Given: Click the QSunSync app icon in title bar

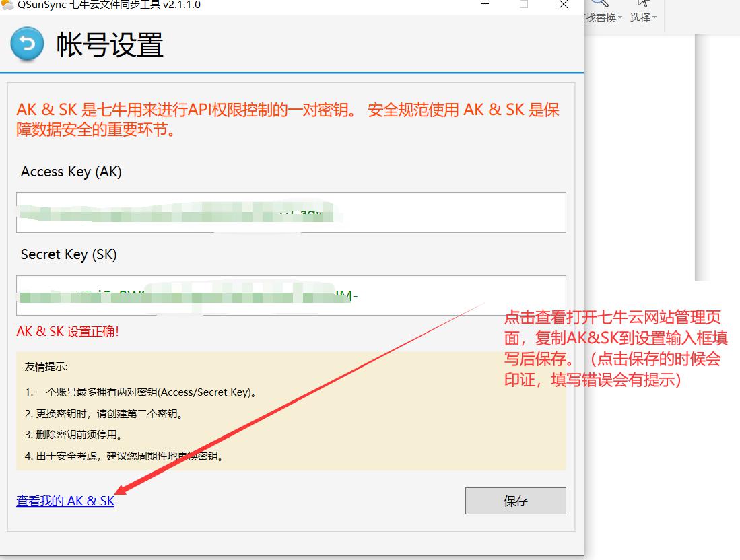Looking at the screenshot, I should 7,5.
